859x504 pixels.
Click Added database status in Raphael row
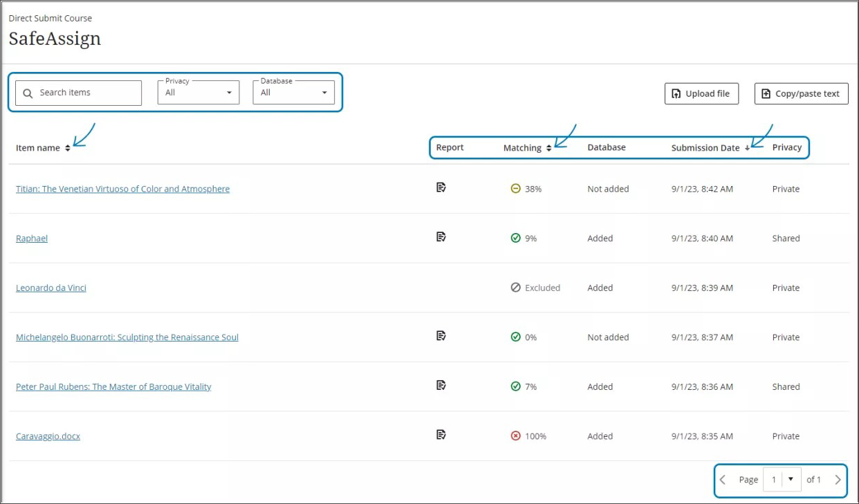(x=600, y=238)
